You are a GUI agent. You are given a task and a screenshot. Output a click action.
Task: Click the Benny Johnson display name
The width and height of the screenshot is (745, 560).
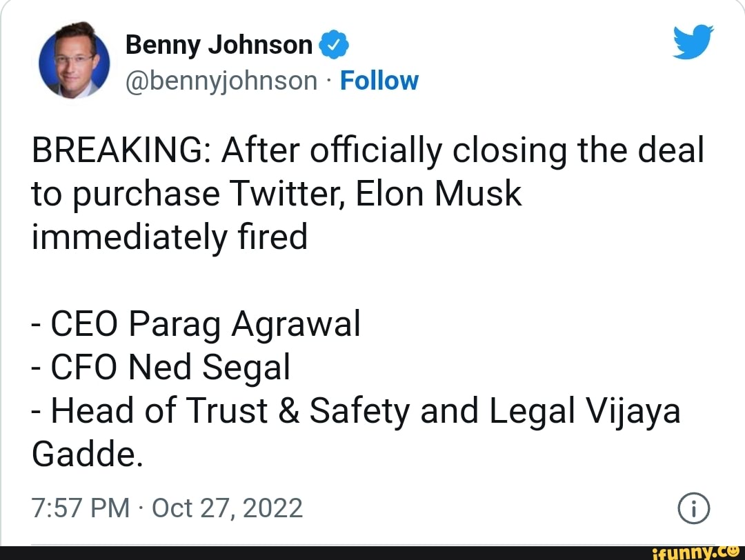[x=218, y=43]
